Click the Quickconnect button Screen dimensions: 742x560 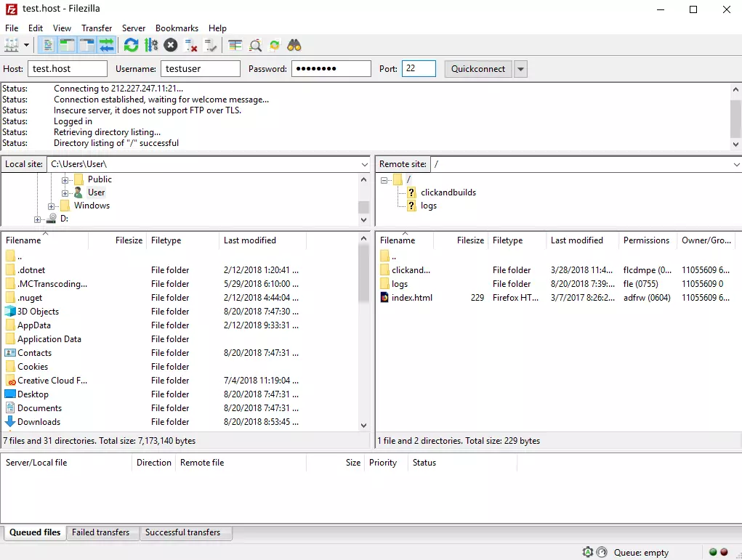(x=477, y=69)
